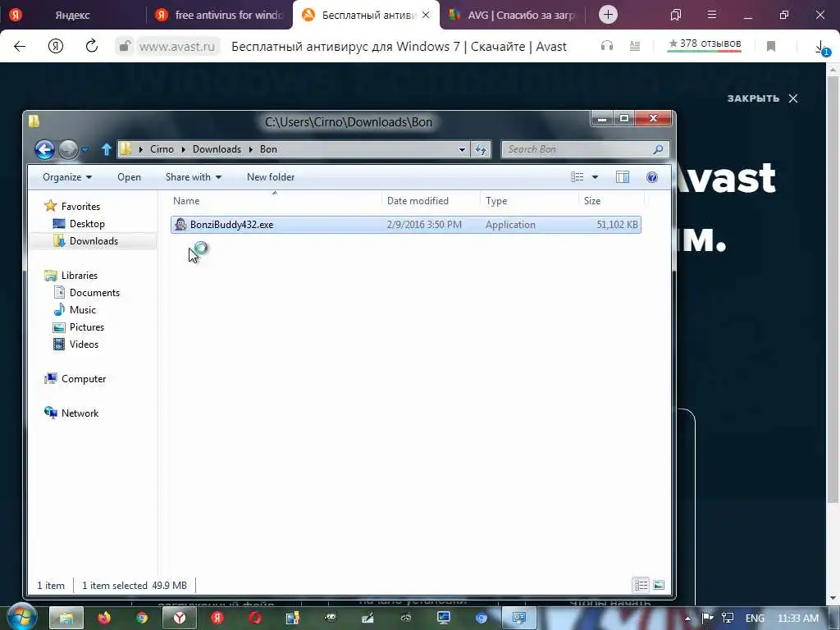Open the view options dropdown arrow

click(595, 177)
